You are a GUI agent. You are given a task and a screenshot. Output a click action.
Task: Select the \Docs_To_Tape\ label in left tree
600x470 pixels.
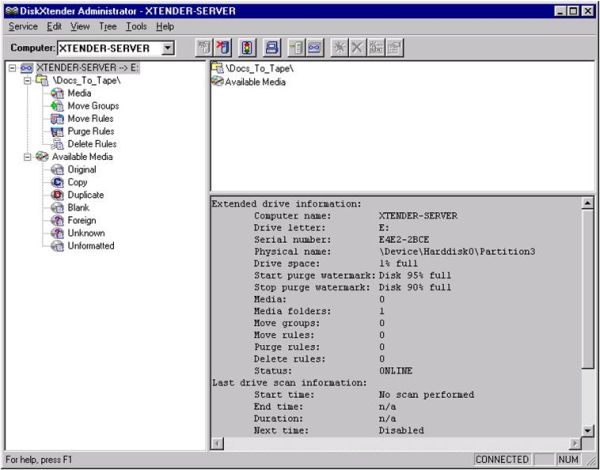[86, 80]
